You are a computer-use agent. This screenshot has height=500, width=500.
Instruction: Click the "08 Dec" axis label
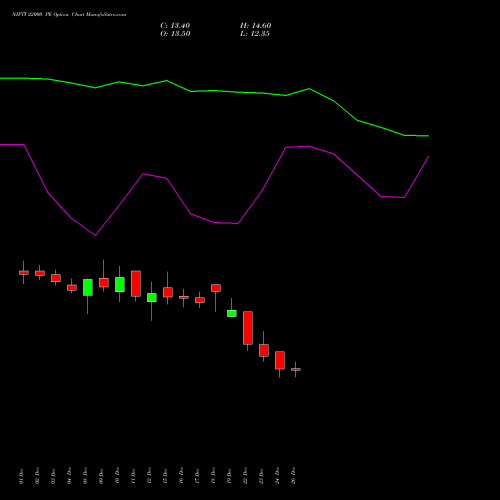85,476
